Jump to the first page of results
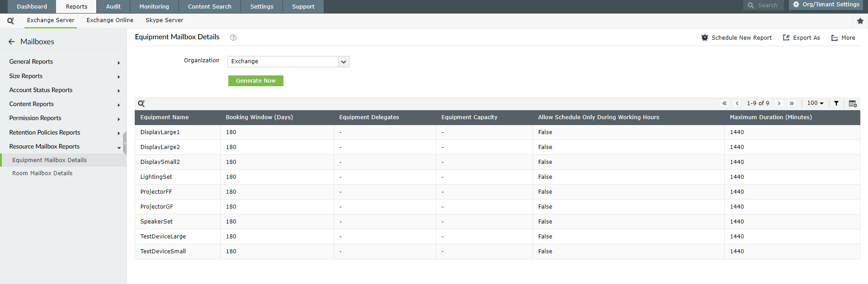Viewport: 868px width, 284px height. coord(725,103)
